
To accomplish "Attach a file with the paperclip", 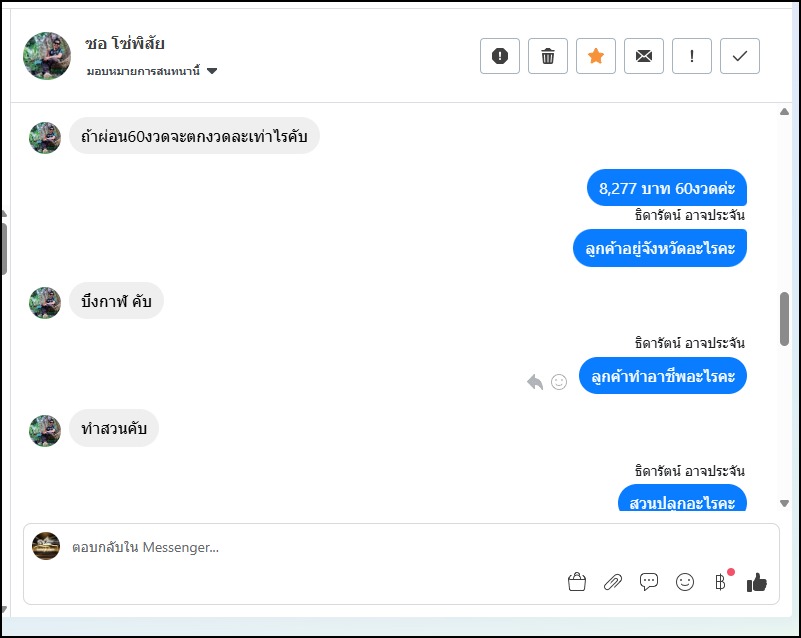I will 612,582.
